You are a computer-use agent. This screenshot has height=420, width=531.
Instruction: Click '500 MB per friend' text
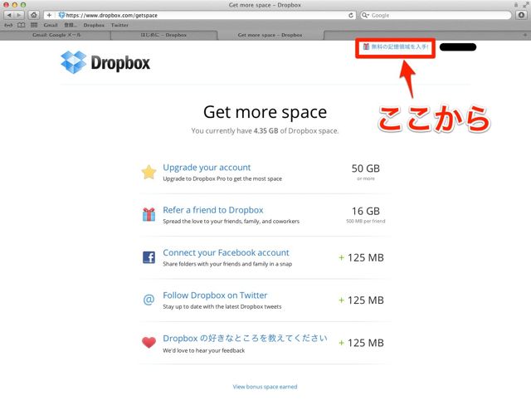[365, 221]
